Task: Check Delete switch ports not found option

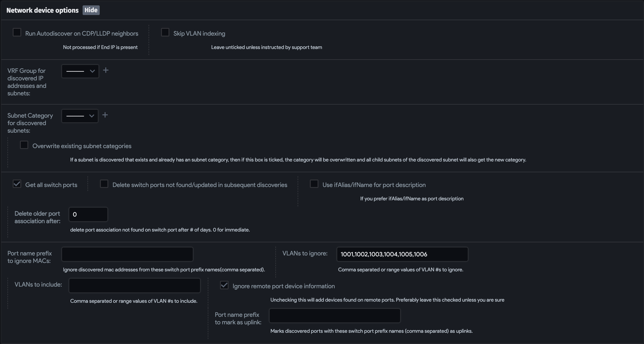Action: tap(104, 184)
